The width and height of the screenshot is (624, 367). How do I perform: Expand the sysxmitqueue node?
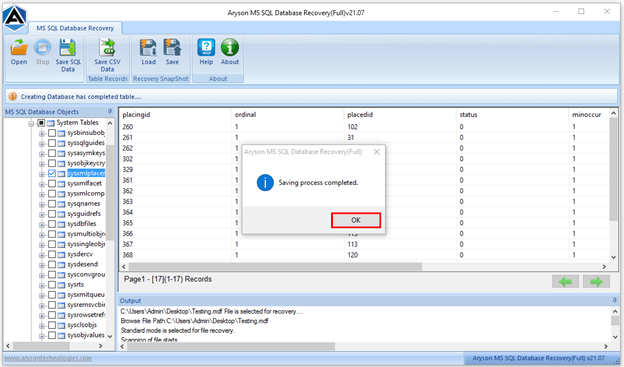click(x=42, y=296)
